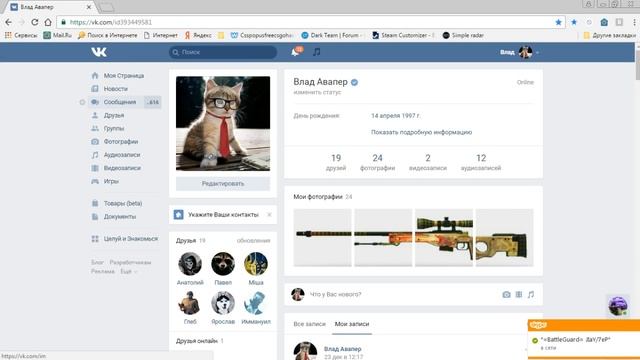Image resolution: width=640 pixels, height=360 pixels.
Task: Open the 2 видеозаписи counter
Action: pos(428,162)
